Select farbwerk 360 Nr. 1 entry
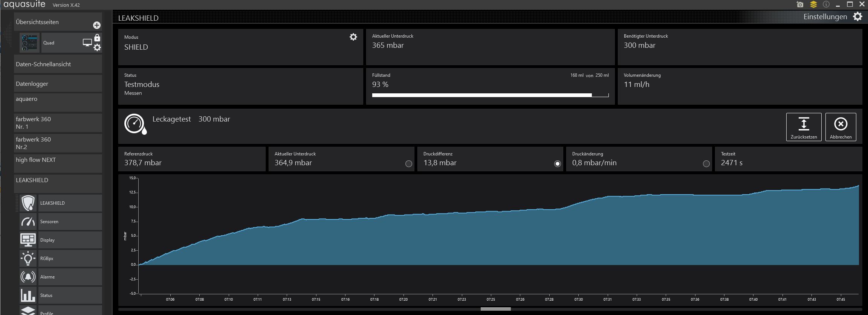 58,123
